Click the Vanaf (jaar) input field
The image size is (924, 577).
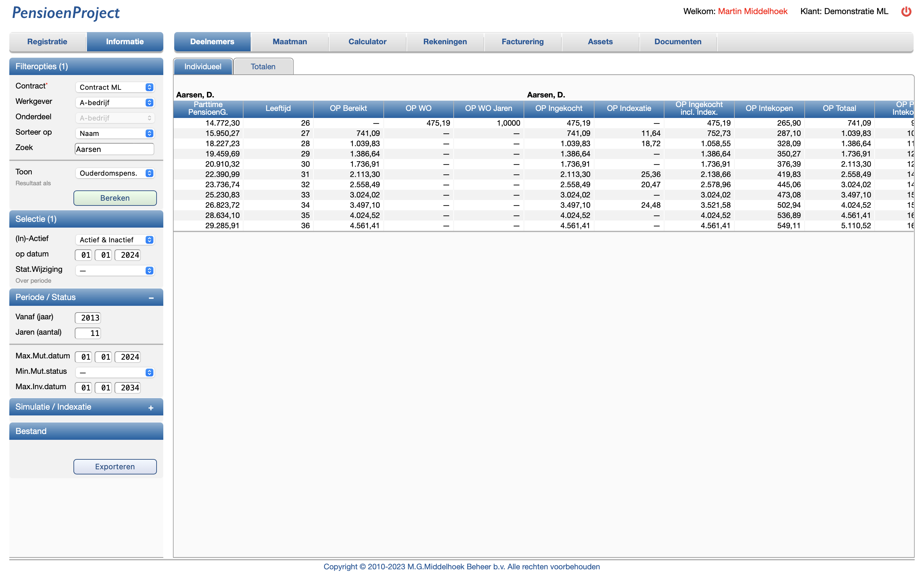[x=88, y=318]
